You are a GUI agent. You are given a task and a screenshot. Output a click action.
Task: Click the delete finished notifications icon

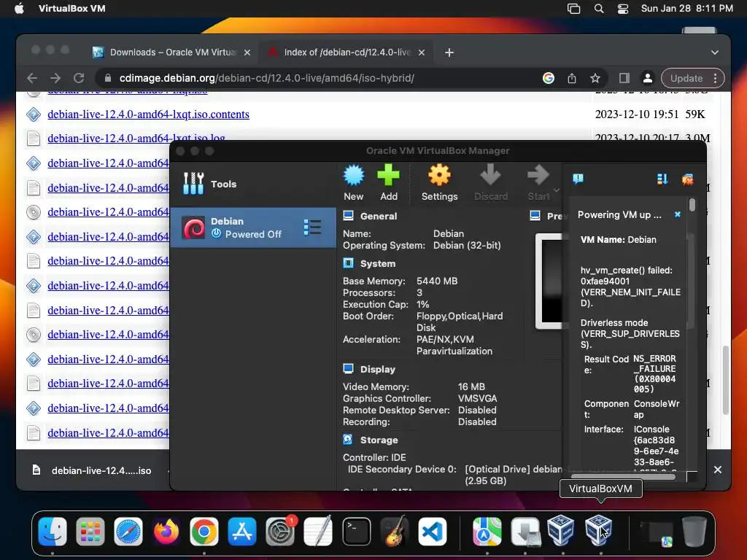pos(687,179)
